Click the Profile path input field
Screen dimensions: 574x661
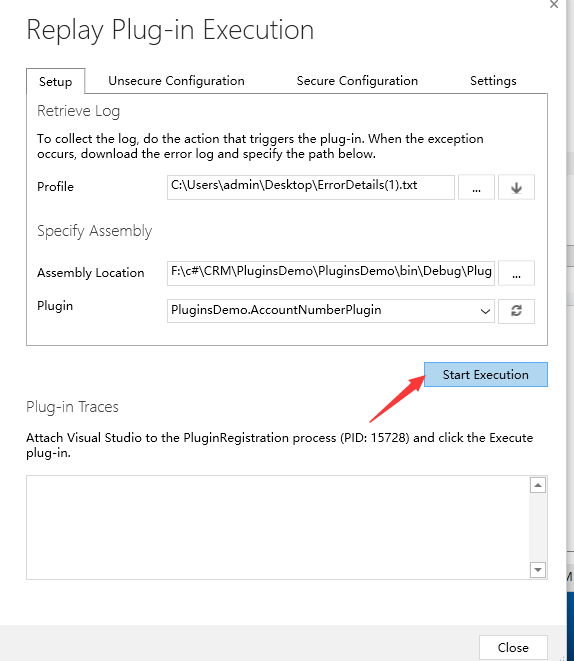pyautogui.click(x=311, y=187)
